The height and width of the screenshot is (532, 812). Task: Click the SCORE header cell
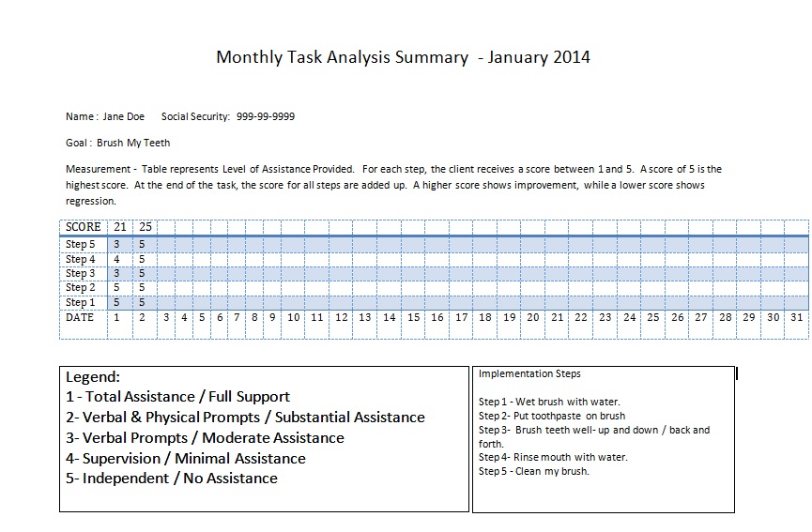tap(83, 227)
